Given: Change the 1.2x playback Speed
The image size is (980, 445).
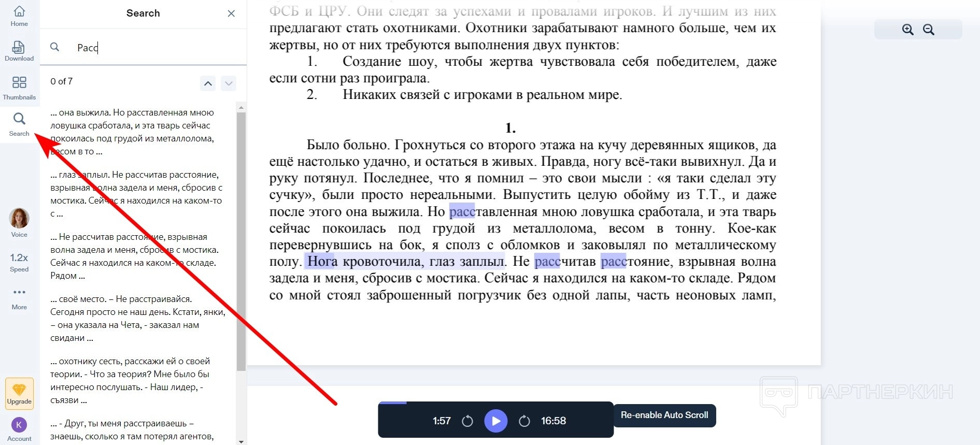Looking at the screenshot, I should (19, 262).
